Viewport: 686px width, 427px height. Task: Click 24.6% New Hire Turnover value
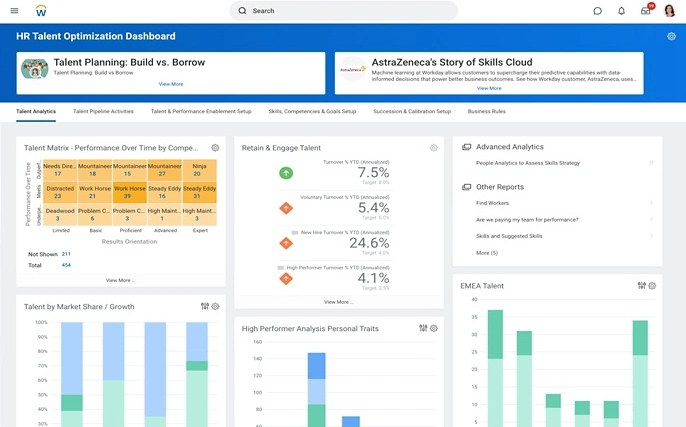pyautogui.click(x=369, y=243)
